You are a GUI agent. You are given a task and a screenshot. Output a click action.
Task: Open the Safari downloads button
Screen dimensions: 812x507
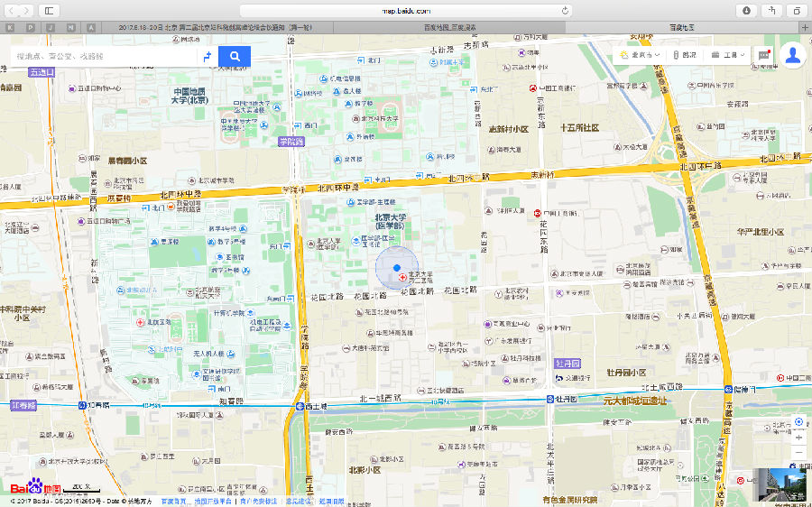point(746,10)
